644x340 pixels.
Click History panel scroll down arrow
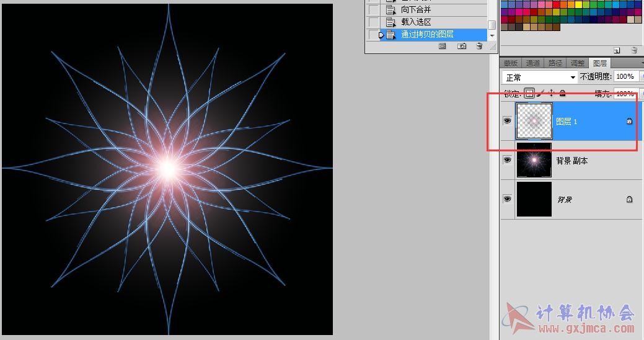tap(492, 36)
